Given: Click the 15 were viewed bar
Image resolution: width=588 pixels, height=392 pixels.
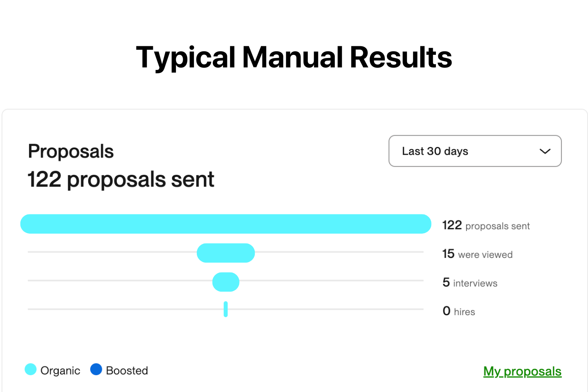Looking at the screenshot, I should [226, 253].
